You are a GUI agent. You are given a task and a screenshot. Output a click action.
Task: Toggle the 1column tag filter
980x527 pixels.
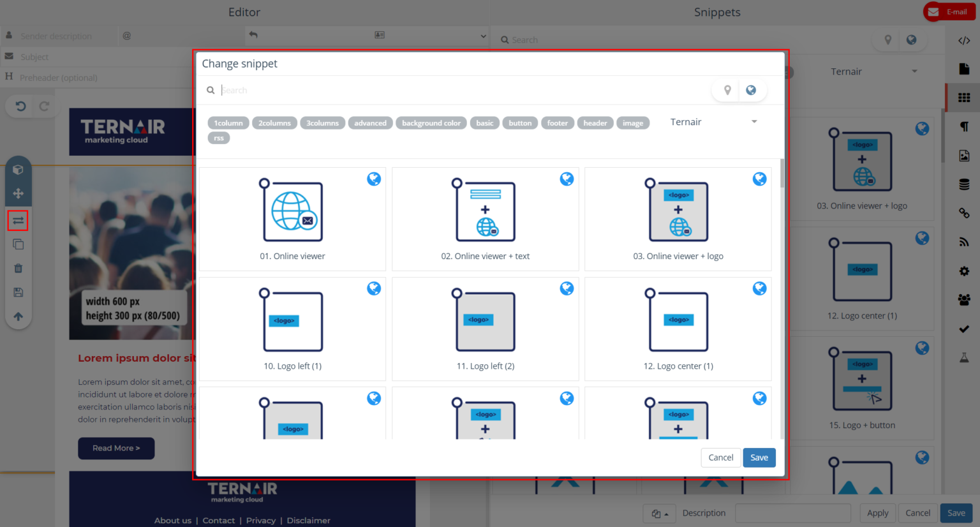pyautogui.click(x=228, y=123)
